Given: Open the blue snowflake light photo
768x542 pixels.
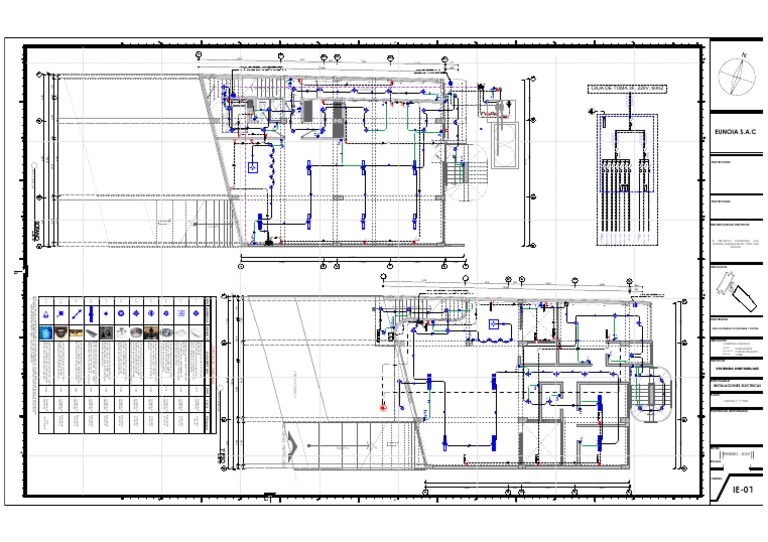Looking at the screenshot, I should click(x=46, y=333).
